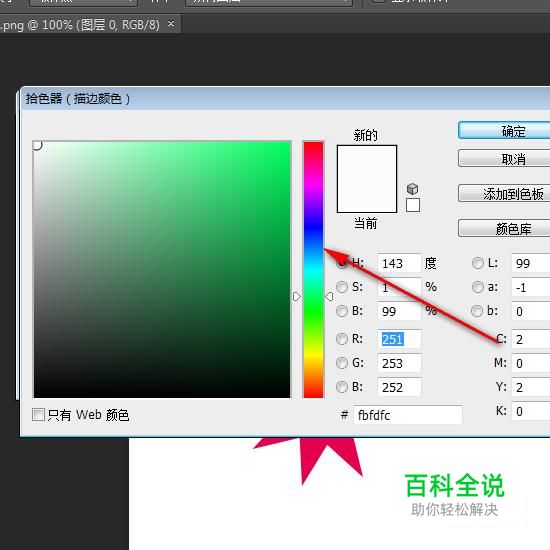The height and width of the screenshot is (550, 550).
Task: Click the H value field showing 143
Action: click(399, 263)
